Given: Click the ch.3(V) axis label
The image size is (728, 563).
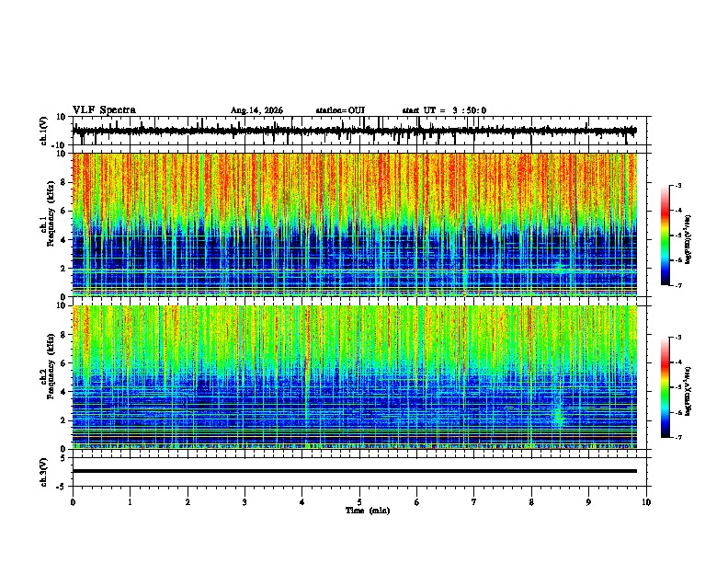Looking at the screenshot, I should (x=44, y=472).
